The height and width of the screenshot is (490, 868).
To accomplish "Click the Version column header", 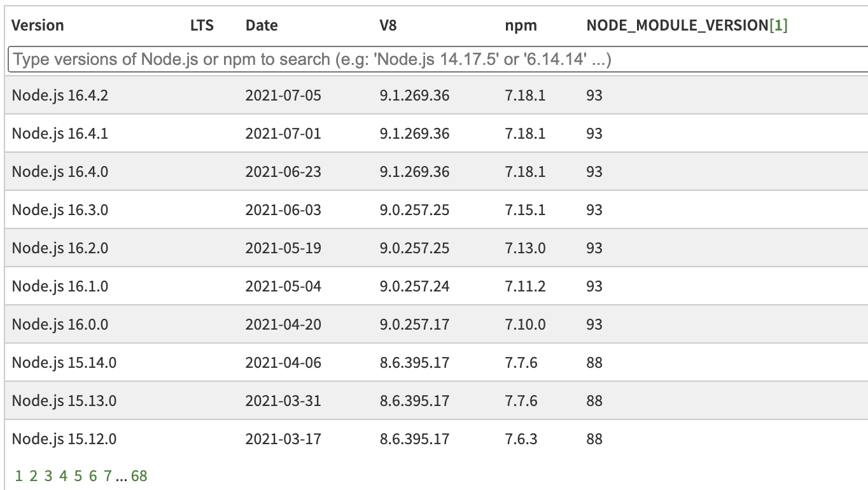I will 38,25.
